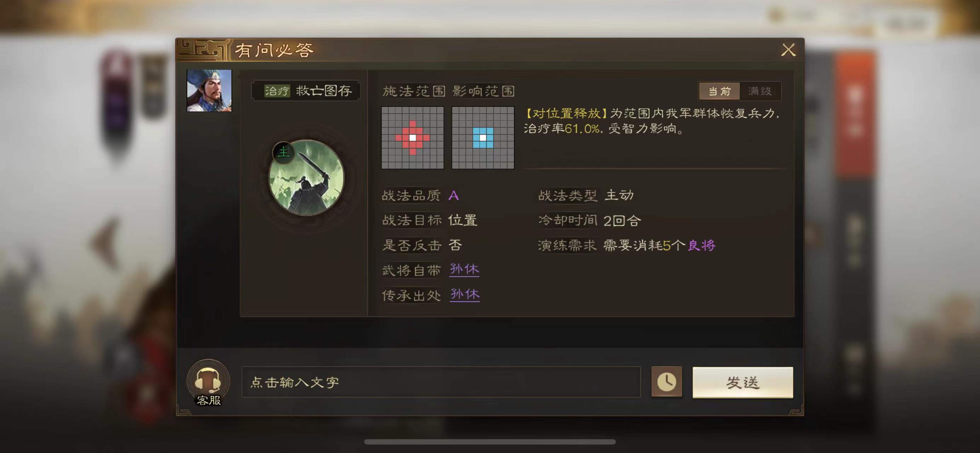Image resolution: width=980 pixels, height=453 pixels.
Task: Switch to the 满级 level tab
Action: 760,91
